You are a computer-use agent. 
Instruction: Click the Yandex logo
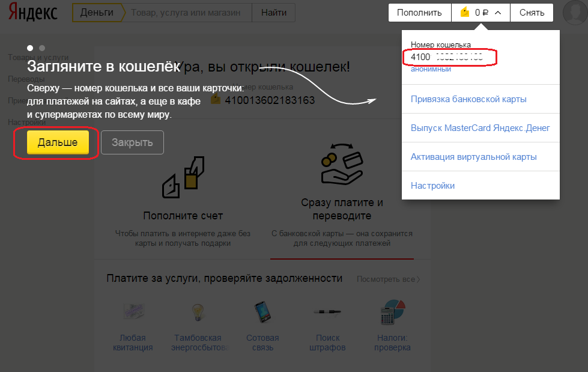(33, 13)
